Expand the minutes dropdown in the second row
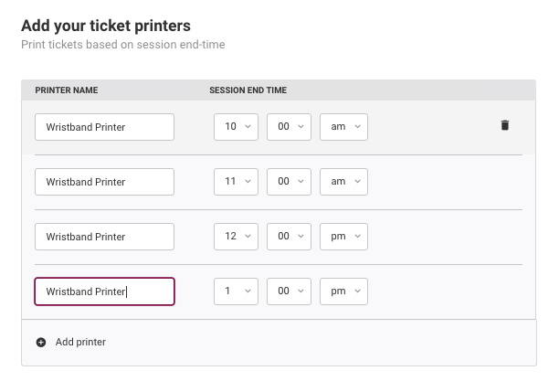Image resolution: width=559 pixels, height=392 pixels. click(x=289, y=182)
